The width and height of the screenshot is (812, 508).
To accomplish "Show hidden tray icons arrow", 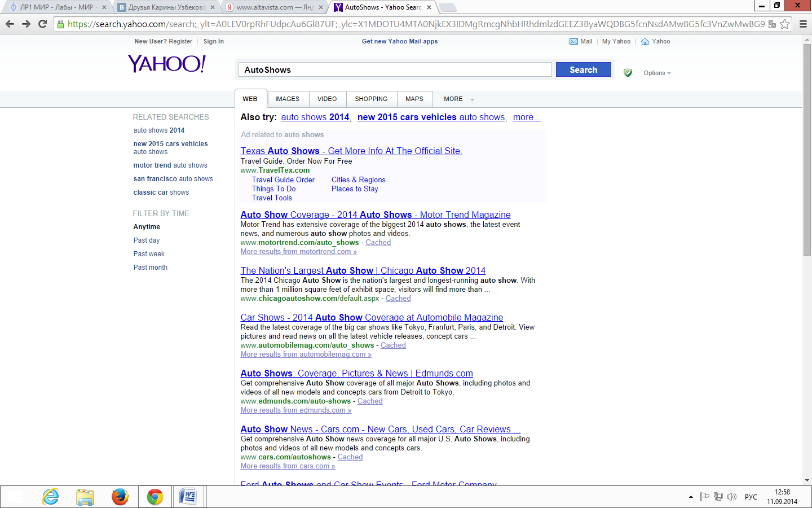I will [691, 497].
